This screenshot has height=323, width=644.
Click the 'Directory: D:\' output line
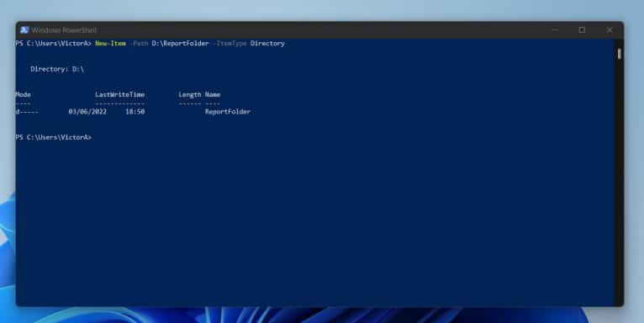tap(57, 69)
